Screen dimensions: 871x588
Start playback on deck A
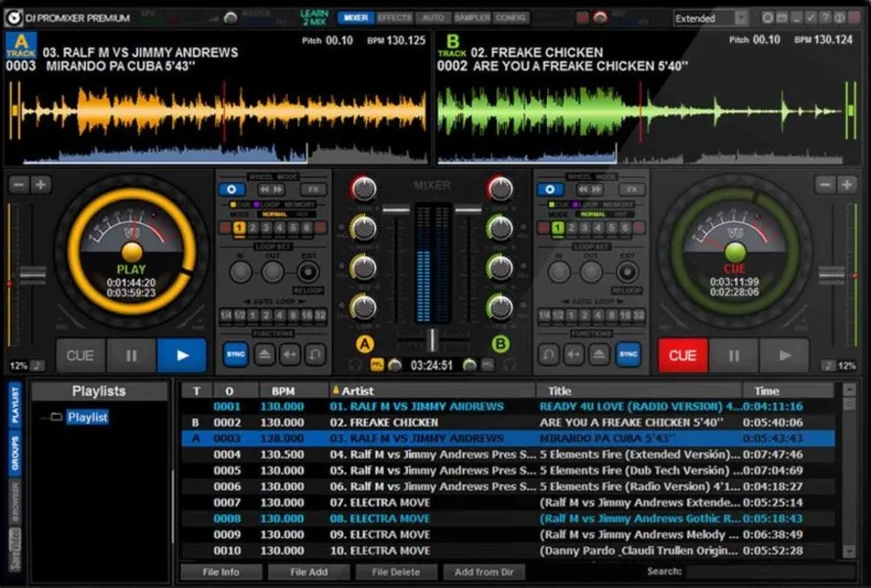pos(182,355)
